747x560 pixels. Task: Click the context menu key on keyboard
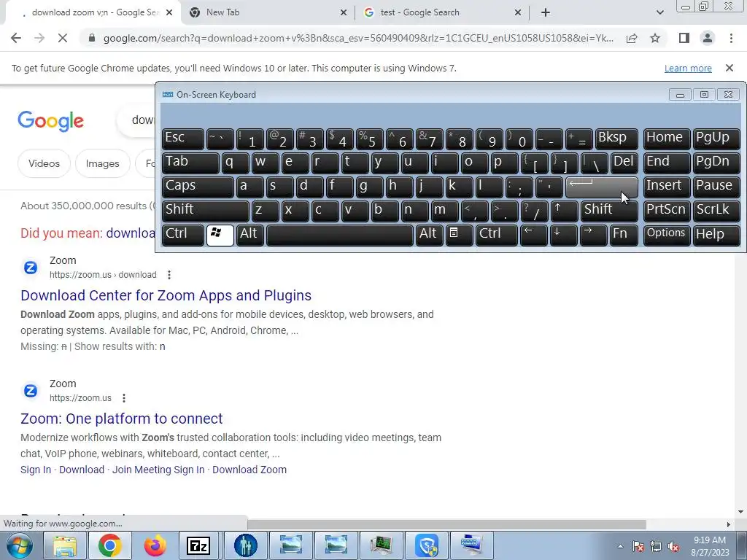tap(460, 235)
